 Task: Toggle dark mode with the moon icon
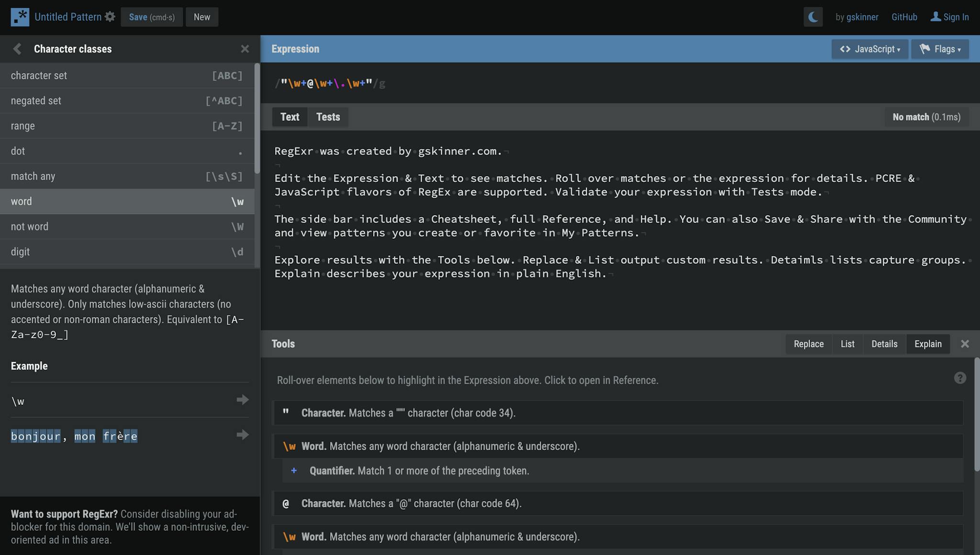coord(813,16)
